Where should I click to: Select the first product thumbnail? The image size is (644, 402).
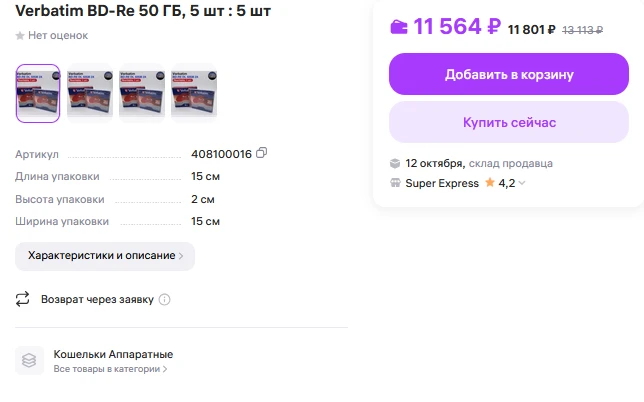pyautogui.click(x=38, y=93)
